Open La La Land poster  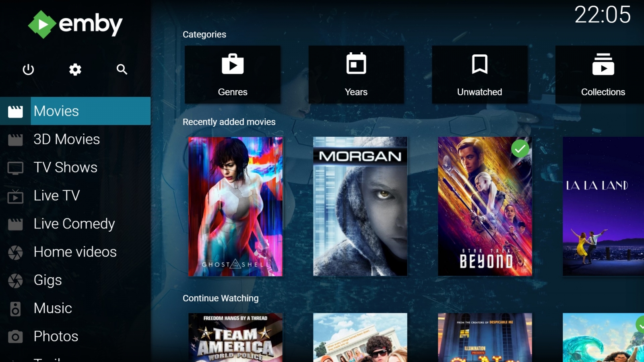(x=603, y=206)
